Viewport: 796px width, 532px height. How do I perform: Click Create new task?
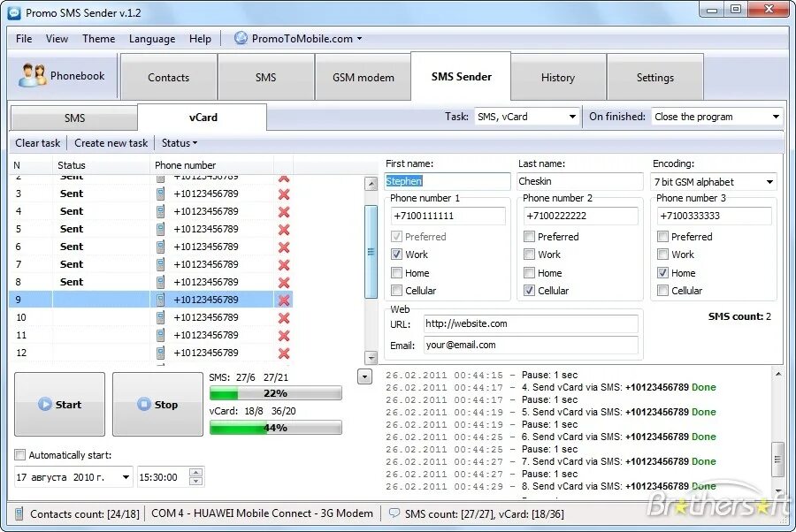pos(111,143)
